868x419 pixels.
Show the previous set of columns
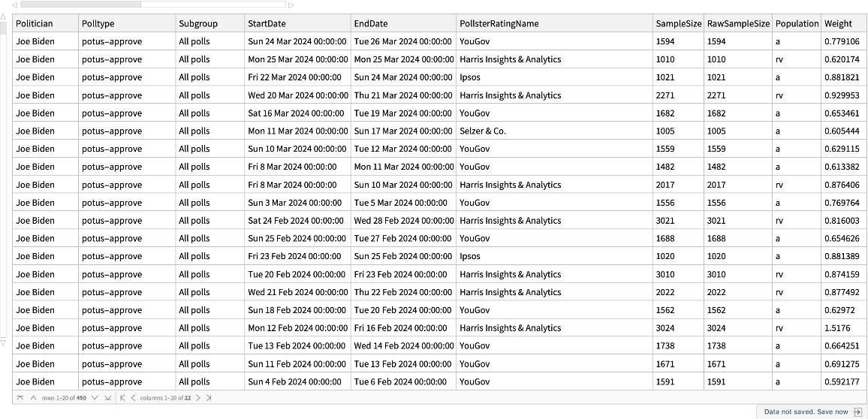[x=133, y=397]
